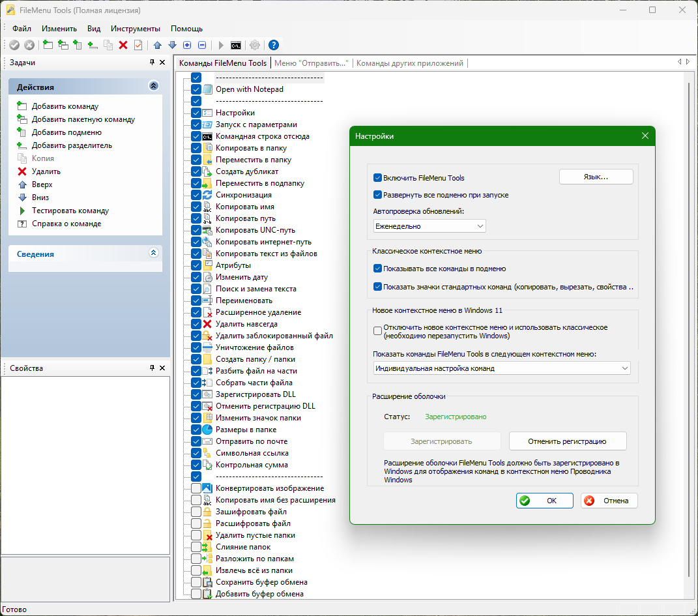Click 'Отменить регистрацию' button
Image resolution: width=698 pixels, height=616 pixels.
(x=567, y=441)
